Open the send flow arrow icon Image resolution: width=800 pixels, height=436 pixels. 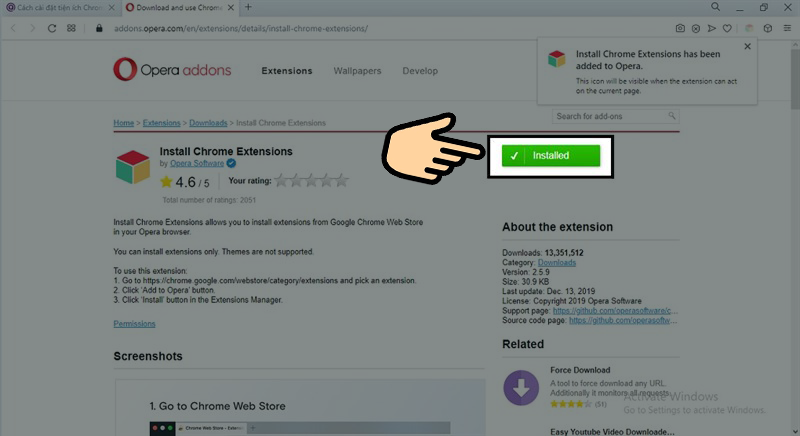[x=711, y=29]
